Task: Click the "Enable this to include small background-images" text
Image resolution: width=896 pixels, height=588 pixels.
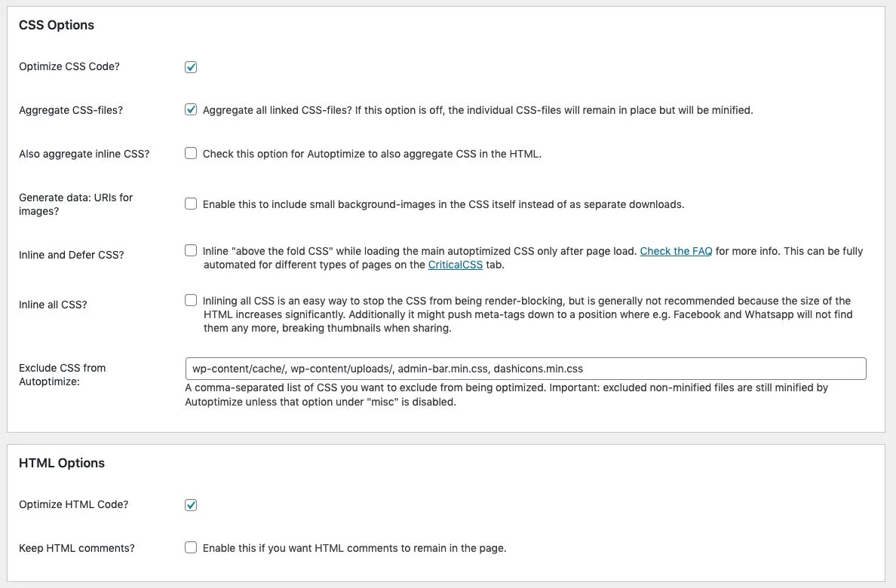Action: (443, 204)
